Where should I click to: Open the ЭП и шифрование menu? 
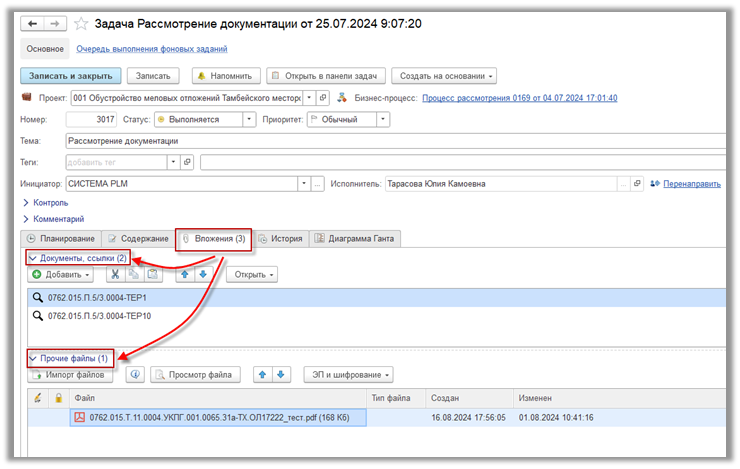(x=348, y=375)
